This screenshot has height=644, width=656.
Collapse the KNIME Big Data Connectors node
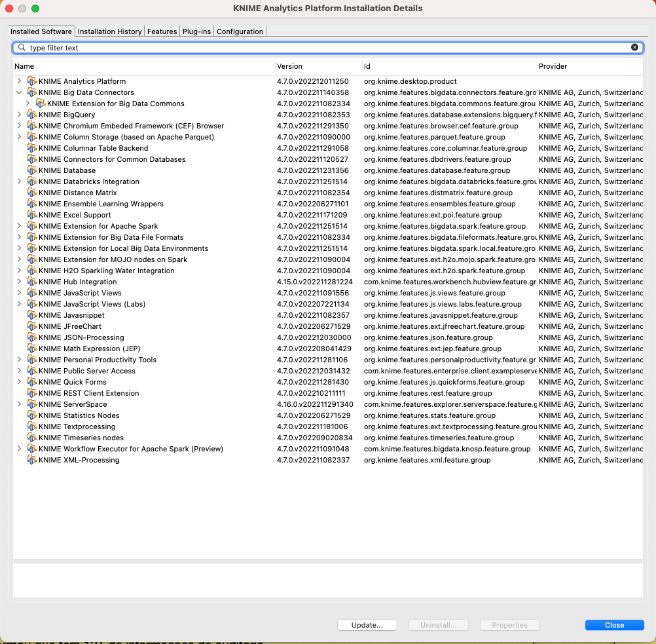19,92
